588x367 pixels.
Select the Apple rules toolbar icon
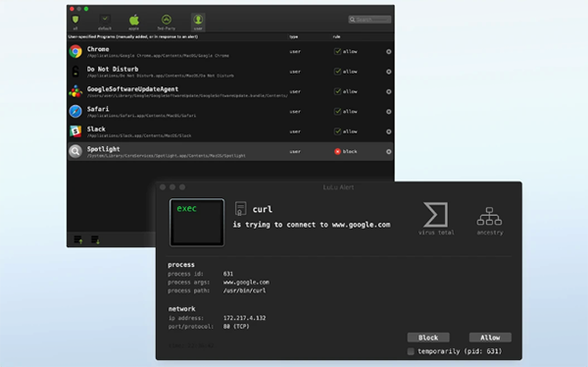(134, 23)
